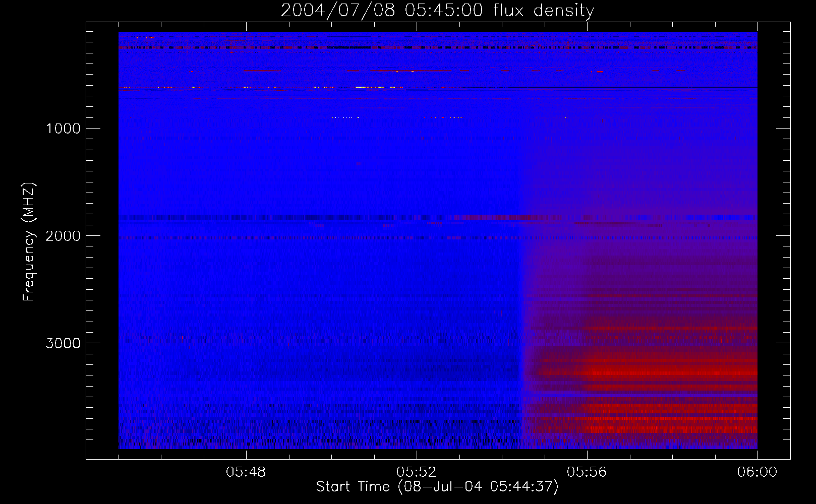Screen dimensions: 816x504
Task: Click the 05:52 time tick label
Action: [x=417, y=472]
